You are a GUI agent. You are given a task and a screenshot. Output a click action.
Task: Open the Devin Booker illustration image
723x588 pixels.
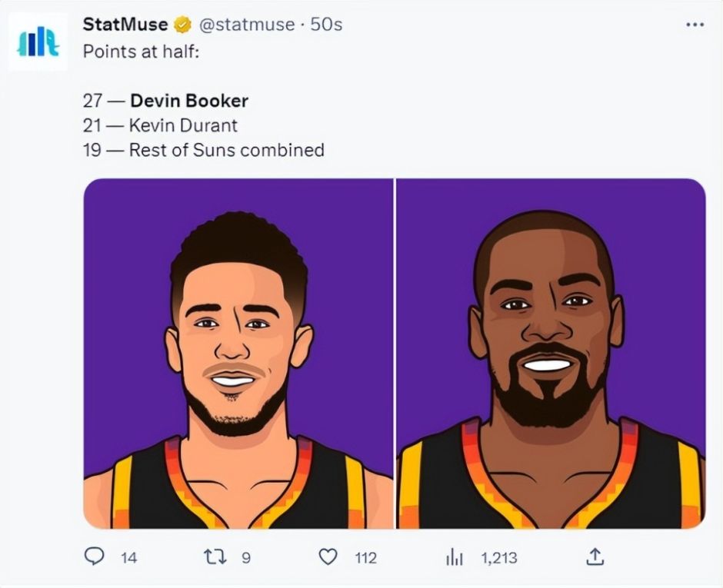tap(238, 354)
